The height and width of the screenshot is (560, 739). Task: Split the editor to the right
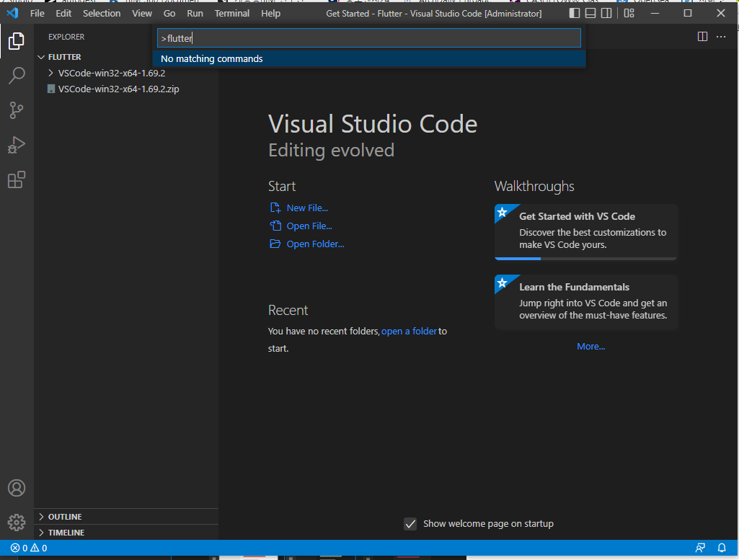(x=702, y=37)
